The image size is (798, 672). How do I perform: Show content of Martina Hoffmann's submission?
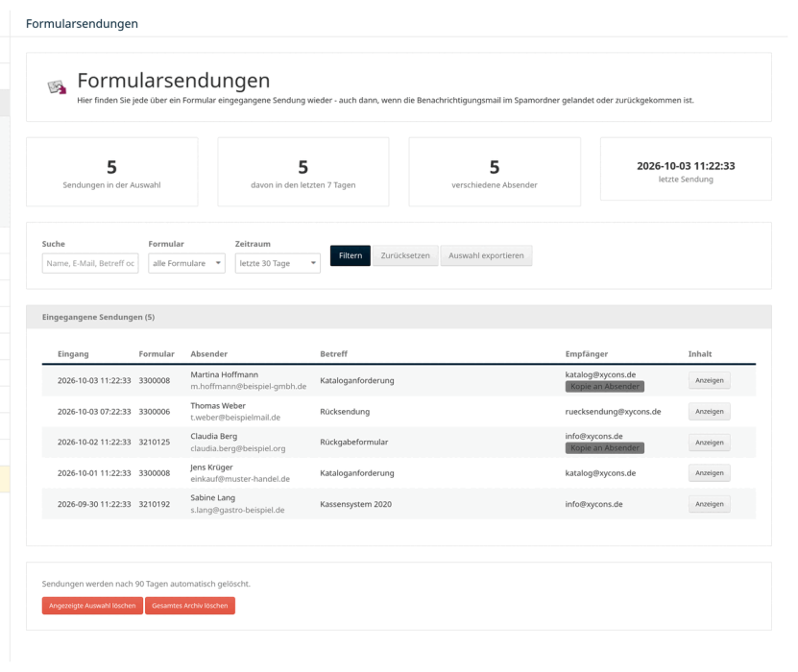[x=710, y=380]
